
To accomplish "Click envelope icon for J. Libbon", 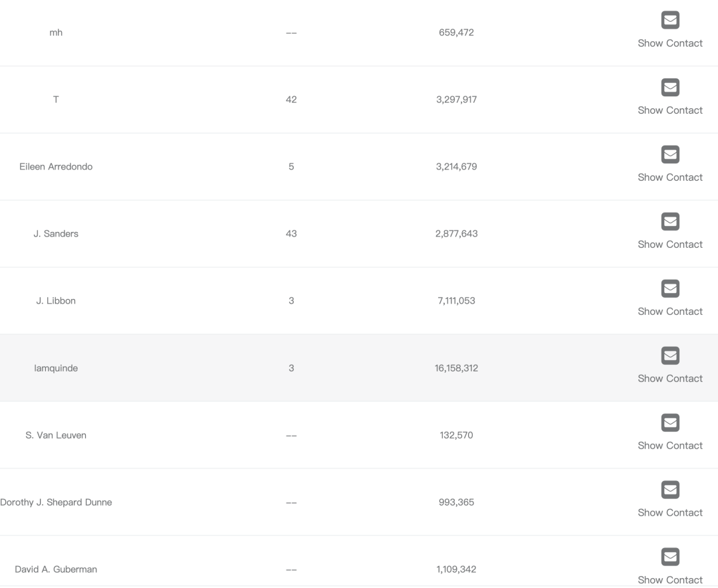I will click(670, 289).
